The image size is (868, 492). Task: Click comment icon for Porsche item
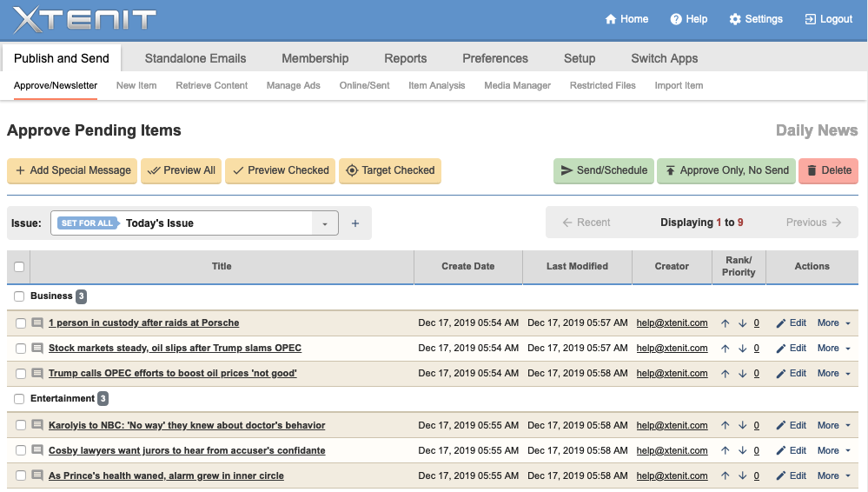37,323
